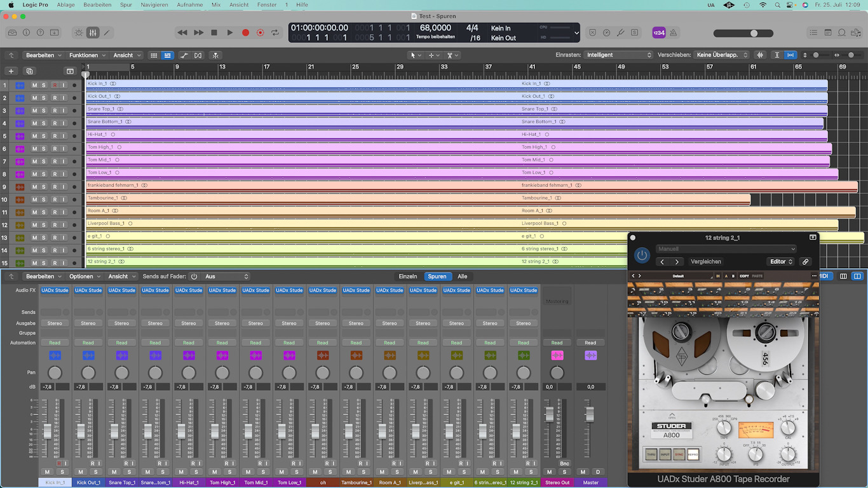Open the Einrasten Intelligent dropdown
Viewport: 868px width, 488px height.
click(619, 55)
